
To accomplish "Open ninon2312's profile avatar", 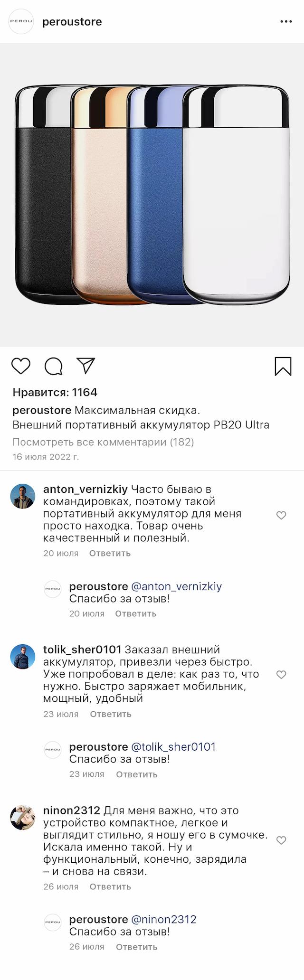I will (x=23, y=818).
